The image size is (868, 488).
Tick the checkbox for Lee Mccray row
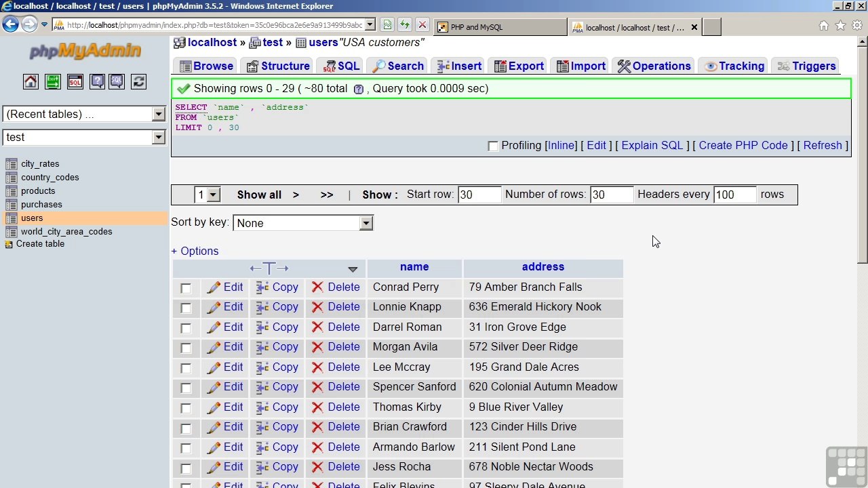tap(186, 368)
